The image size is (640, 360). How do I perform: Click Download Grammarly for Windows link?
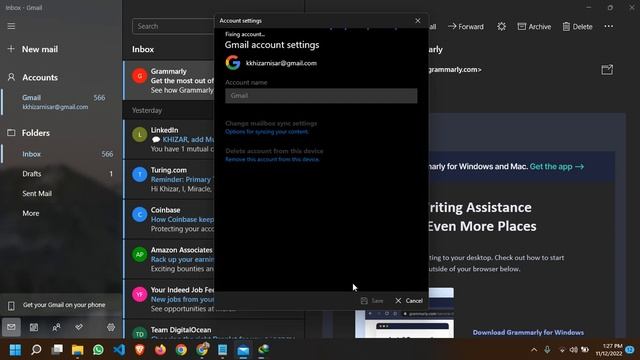coord(528,332)
